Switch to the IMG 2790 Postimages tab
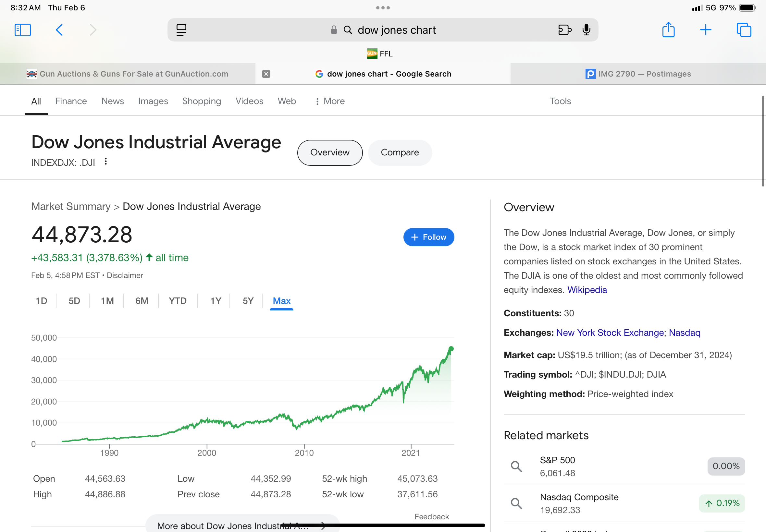This screenshot has width=766, height=532. (x=638, y=74)
